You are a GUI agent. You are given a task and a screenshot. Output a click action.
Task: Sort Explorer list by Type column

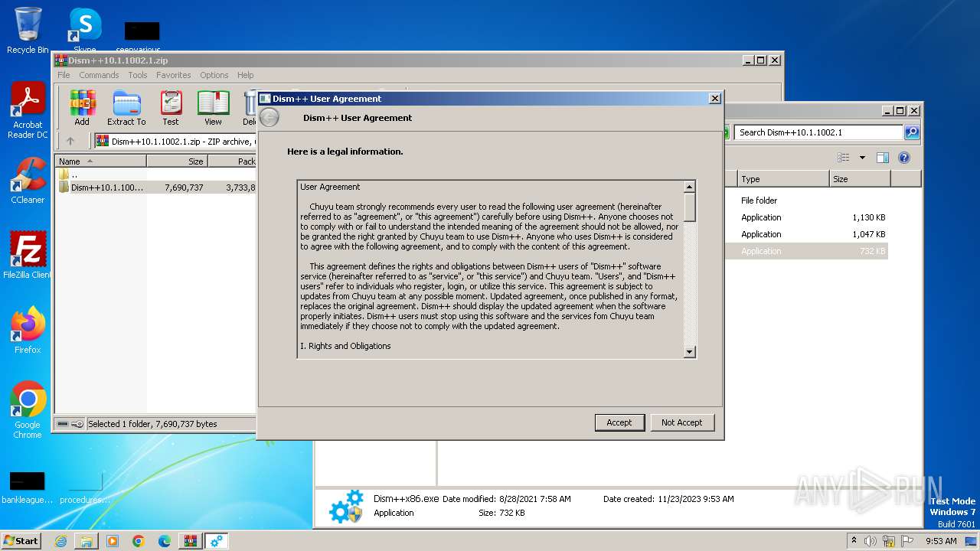click(x=783, y=179)
